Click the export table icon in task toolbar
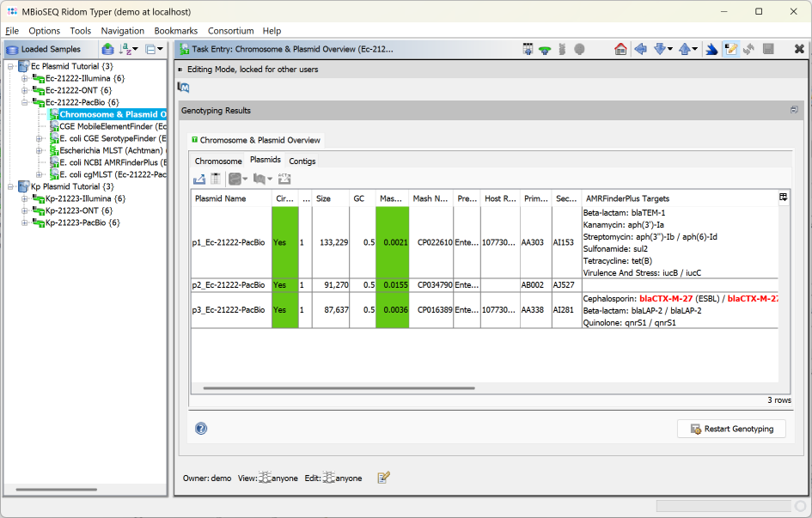 click(x=528, y=49)
